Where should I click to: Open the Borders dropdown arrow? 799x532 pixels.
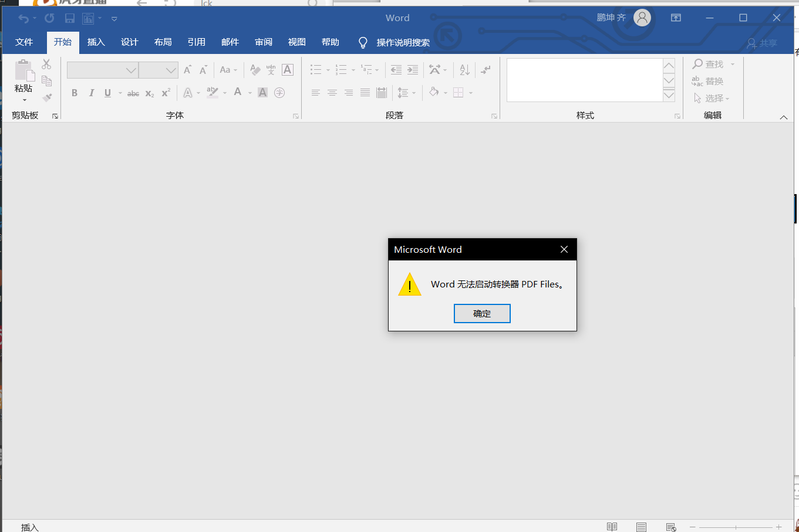click(x=471, y=93)
